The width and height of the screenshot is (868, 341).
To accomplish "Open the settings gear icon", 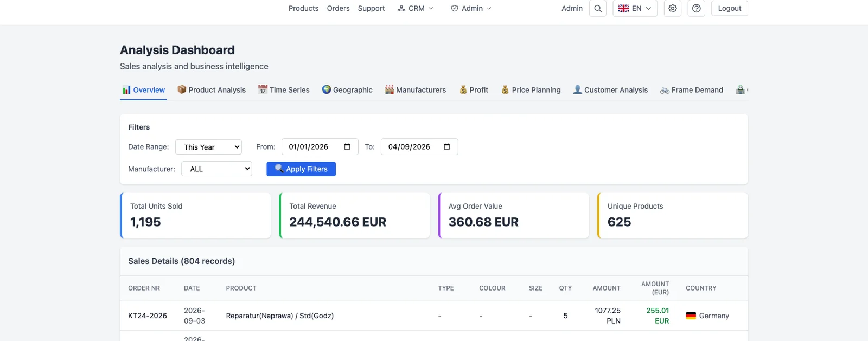I will [673, 9].
